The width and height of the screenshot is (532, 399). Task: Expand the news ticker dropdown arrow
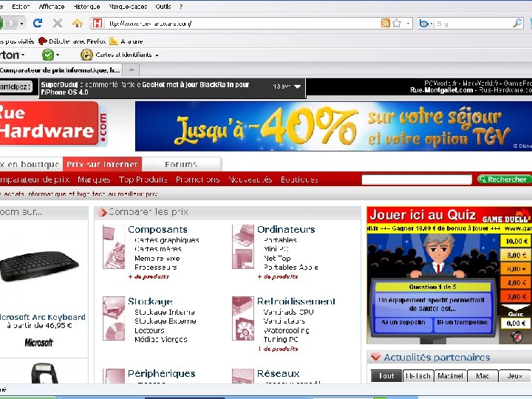[298, 86]
